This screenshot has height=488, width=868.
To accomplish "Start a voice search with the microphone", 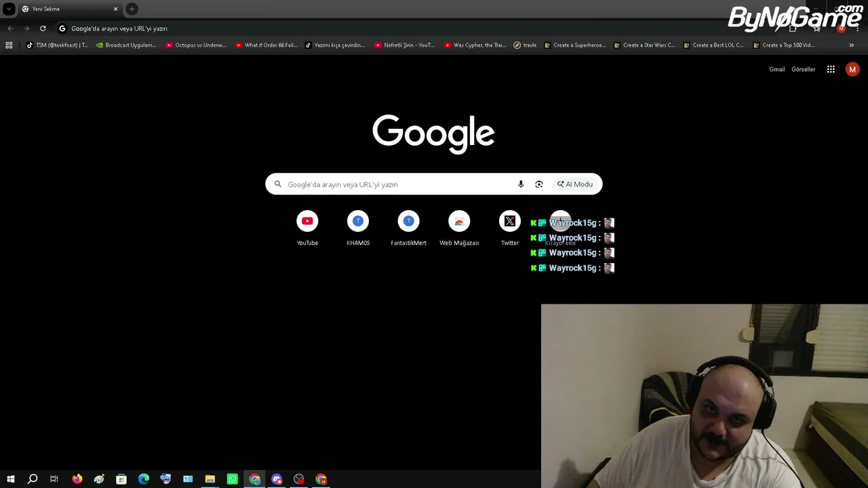I will pos(521,184).
